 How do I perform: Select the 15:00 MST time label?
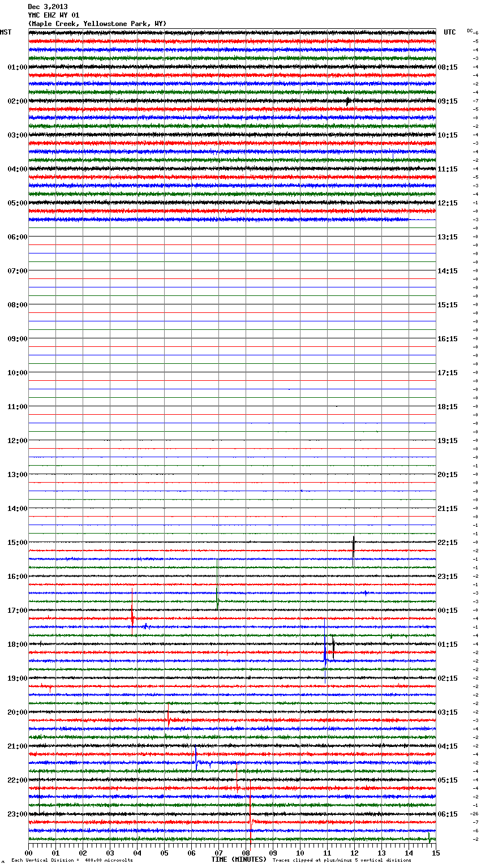[17, 542]
